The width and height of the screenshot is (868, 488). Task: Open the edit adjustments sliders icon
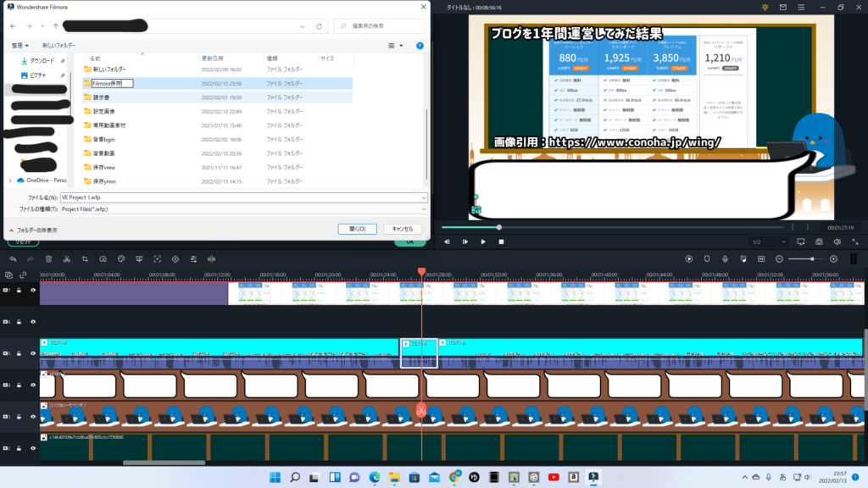click(194, 259)
